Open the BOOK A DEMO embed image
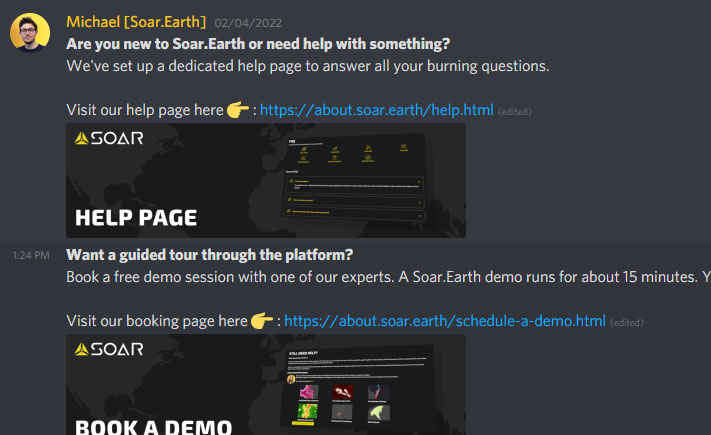Viewport: 711px width, 435px height. (x=266, y=385)
